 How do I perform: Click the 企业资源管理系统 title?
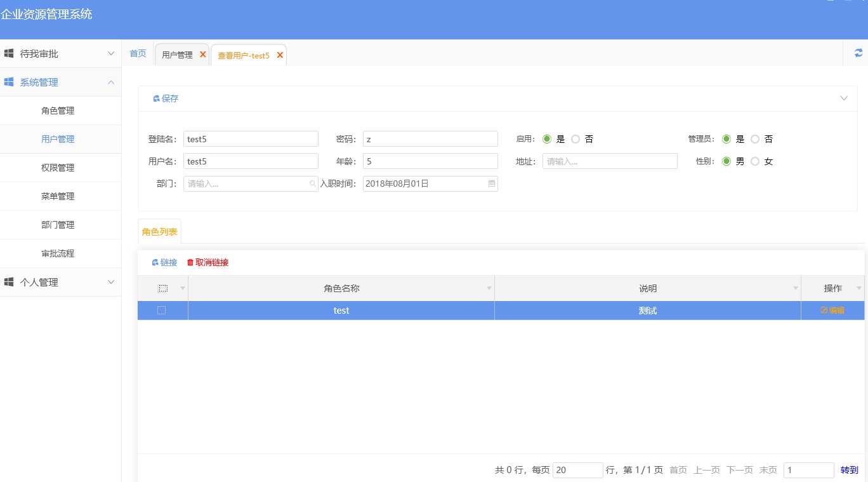[x=46, y=14]
